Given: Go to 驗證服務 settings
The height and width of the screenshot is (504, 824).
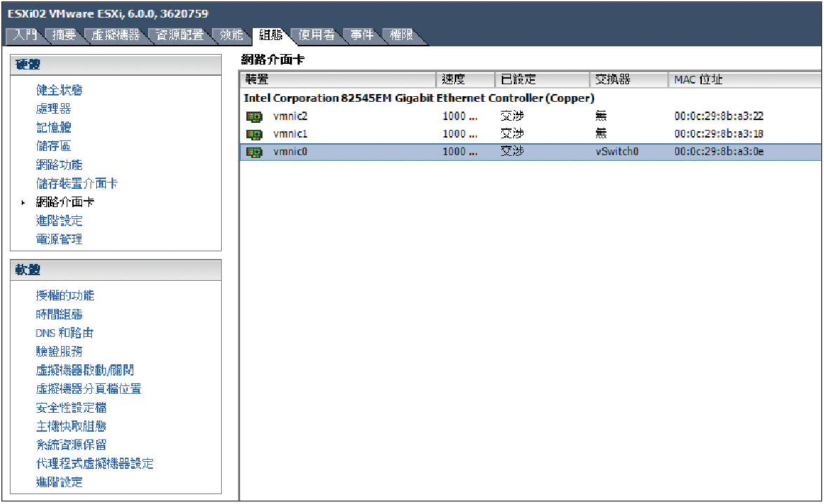Looking at the screenshot, I should click(60, 352).
